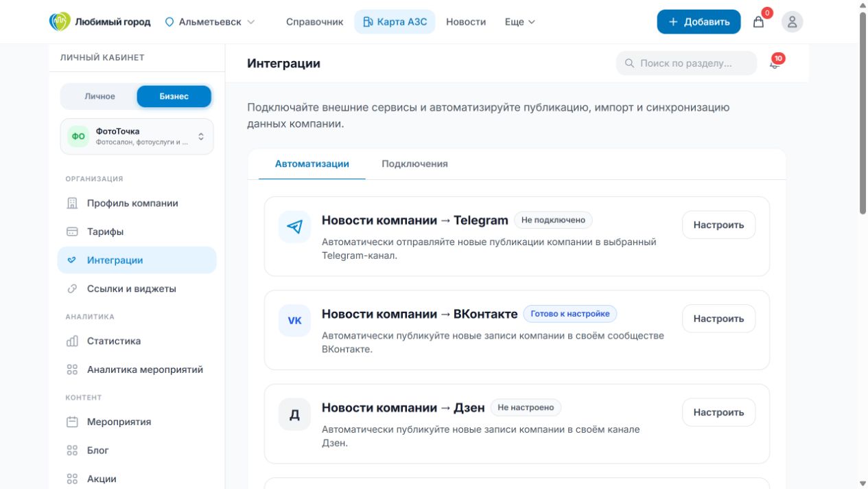Image resolution: width=868 pixels, height=489 pixels.
Task: Open Акции in the sidebar
Action: coord(137,479)
